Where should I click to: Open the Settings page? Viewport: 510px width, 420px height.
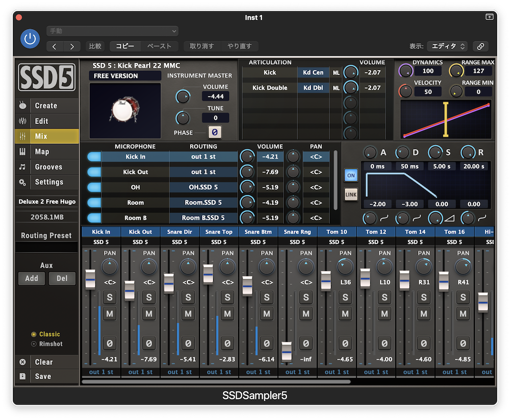pyautogui.click(x=47, y=182)
